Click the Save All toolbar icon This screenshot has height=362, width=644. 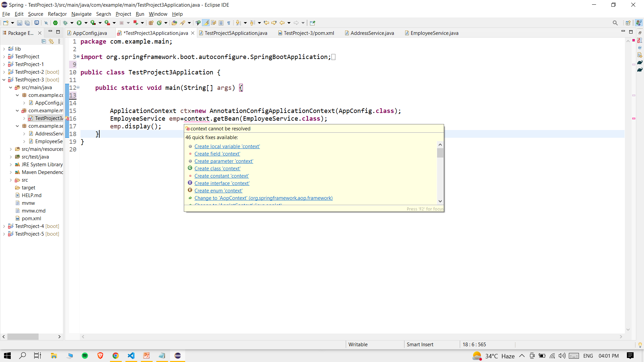click(28, 23)
